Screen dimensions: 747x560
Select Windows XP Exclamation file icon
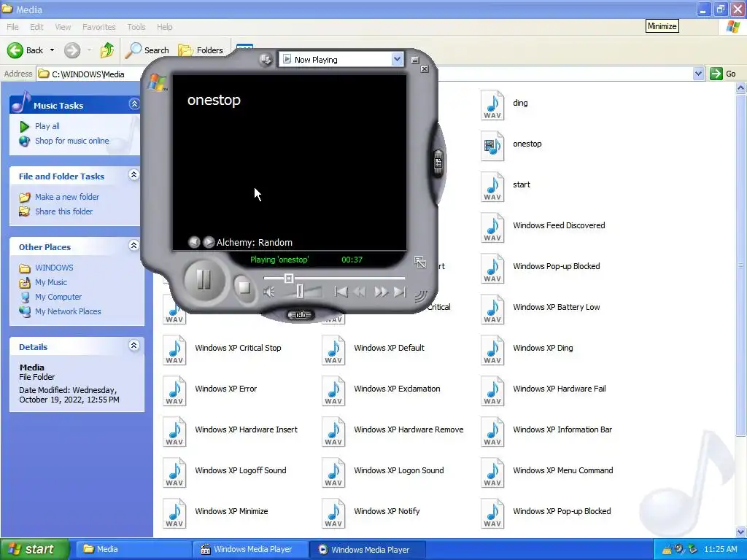coord(333,392)
